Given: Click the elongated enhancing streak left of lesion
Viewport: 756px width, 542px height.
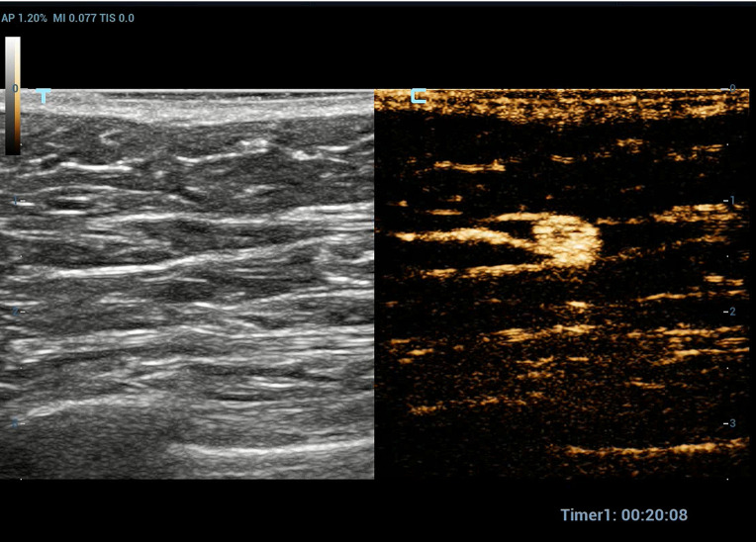Looking at the screenshot, I should [x=455, y=235].
